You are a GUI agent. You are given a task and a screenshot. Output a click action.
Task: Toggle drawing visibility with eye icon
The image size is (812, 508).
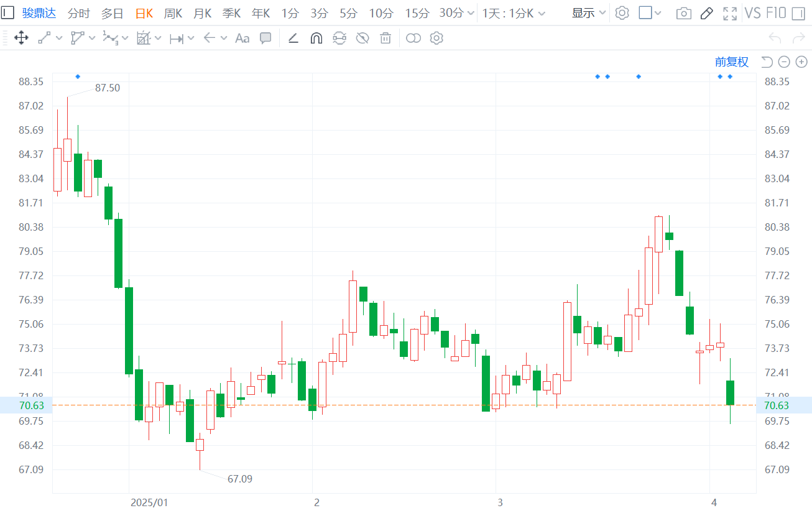pos(362,39)
